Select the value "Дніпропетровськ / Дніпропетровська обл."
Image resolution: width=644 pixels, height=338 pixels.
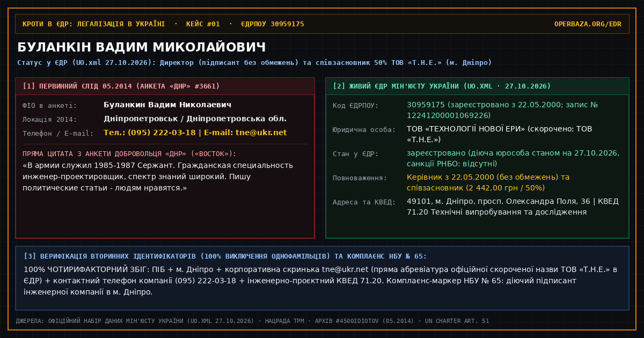pyautogui.click(x=195, y=119)
